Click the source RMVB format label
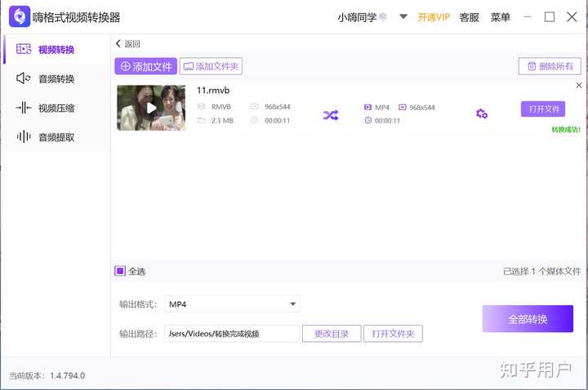Image resolution: width=588 pixels, height=390 pixels. (220, 107)
